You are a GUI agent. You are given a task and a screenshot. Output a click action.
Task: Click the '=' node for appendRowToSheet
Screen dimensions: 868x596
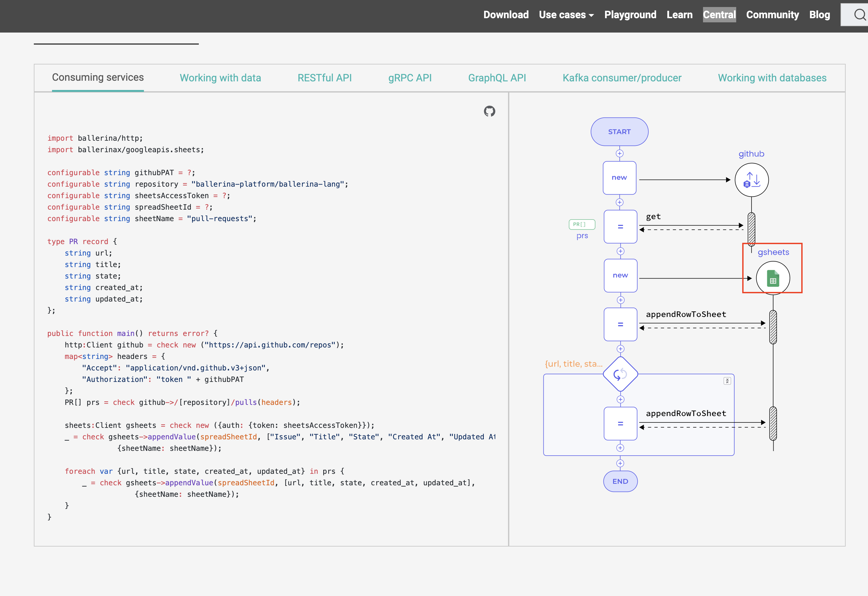click(620, 324)
